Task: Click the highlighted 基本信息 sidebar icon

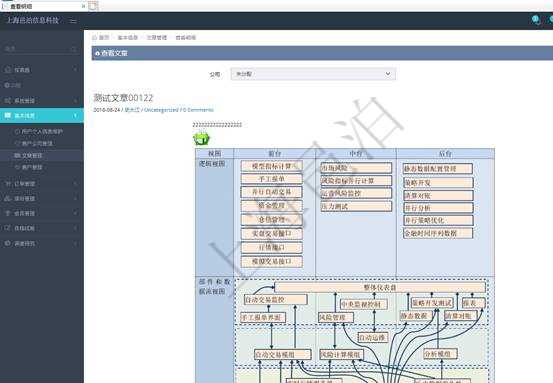Action: (x=8, y=116)
